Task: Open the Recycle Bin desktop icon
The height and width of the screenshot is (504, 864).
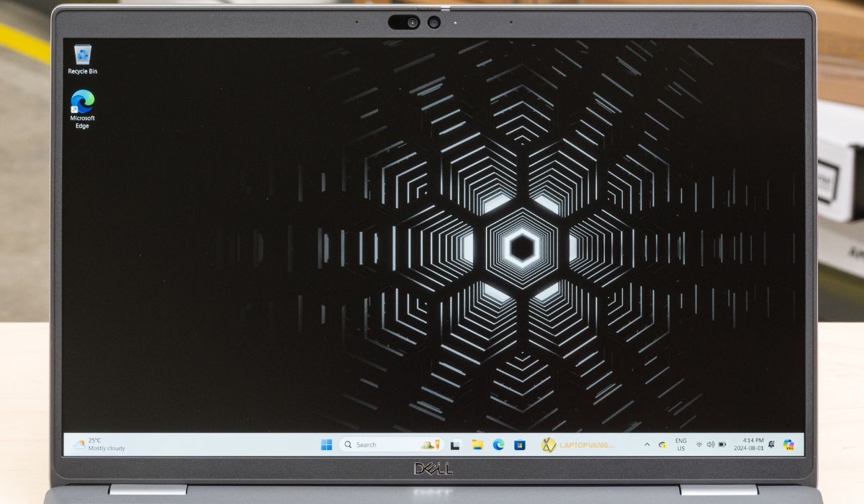Action: coord(83,59)
